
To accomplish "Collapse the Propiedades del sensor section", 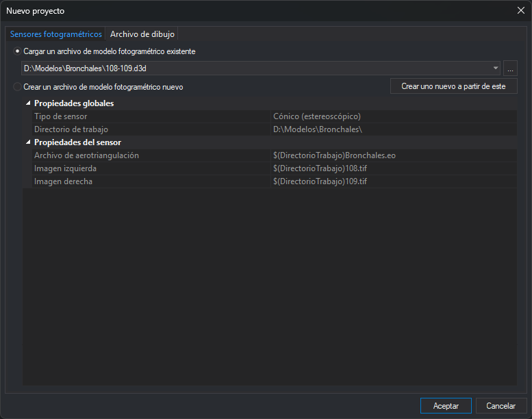I will tap(28, 142).
